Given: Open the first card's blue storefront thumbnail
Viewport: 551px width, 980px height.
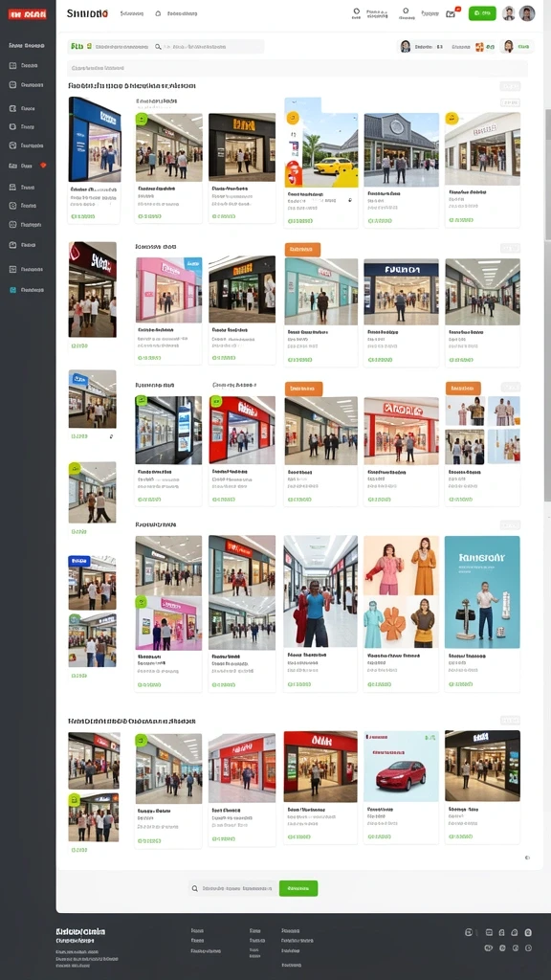Looking at the screenshot, I should point(95,140).
